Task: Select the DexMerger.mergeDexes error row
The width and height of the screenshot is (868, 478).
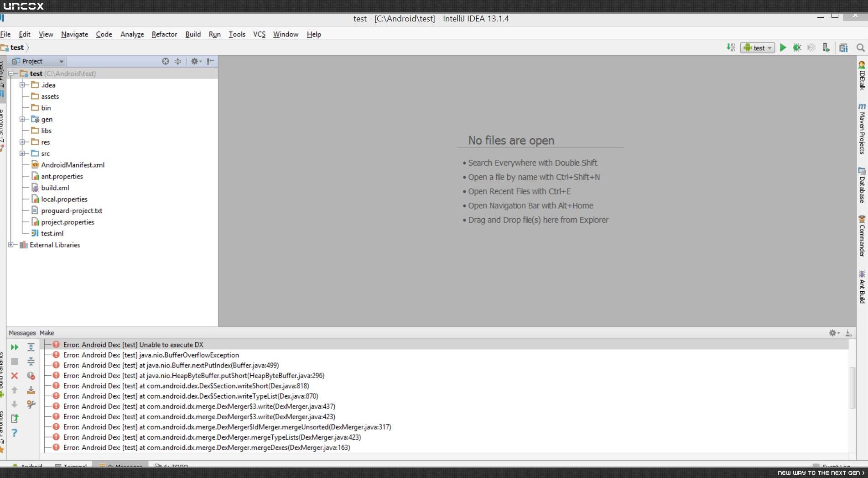Action: pos(446,447)
